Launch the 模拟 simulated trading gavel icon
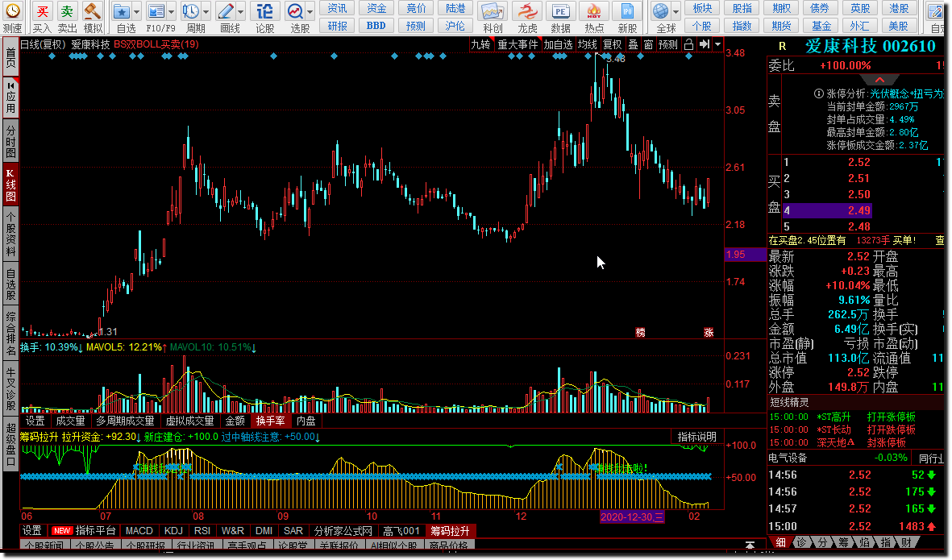Viewport: 952px width, 560px height. coord(92,11)
